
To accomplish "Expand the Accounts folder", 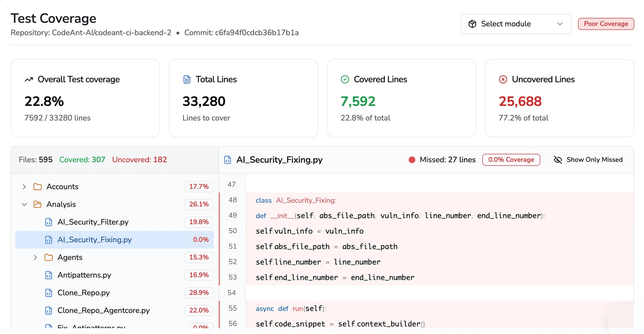I will click(x=24, y=186).
